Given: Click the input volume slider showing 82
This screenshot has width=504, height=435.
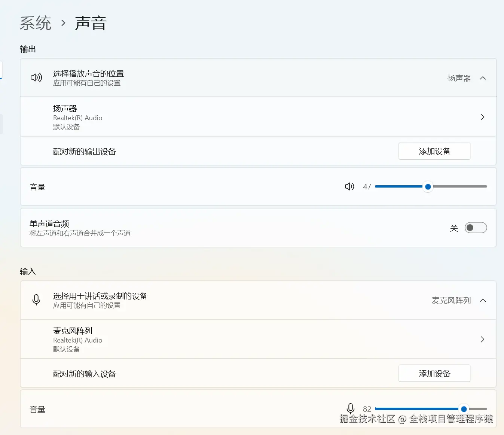Looking at the screenshot, I should click(x=464, y=409).
